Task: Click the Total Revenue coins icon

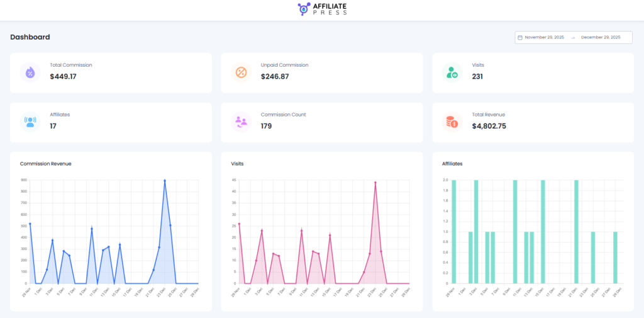Action: tap(452, 122)
